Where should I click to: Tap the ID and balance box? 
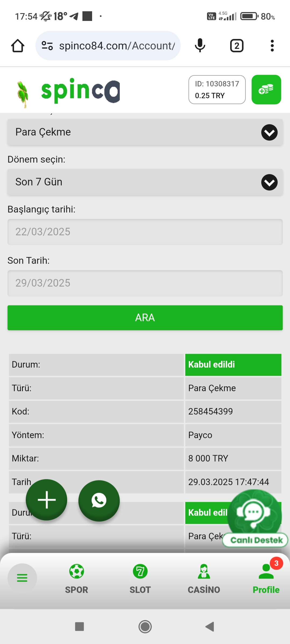pyautogui.click(x=217, y=90)
